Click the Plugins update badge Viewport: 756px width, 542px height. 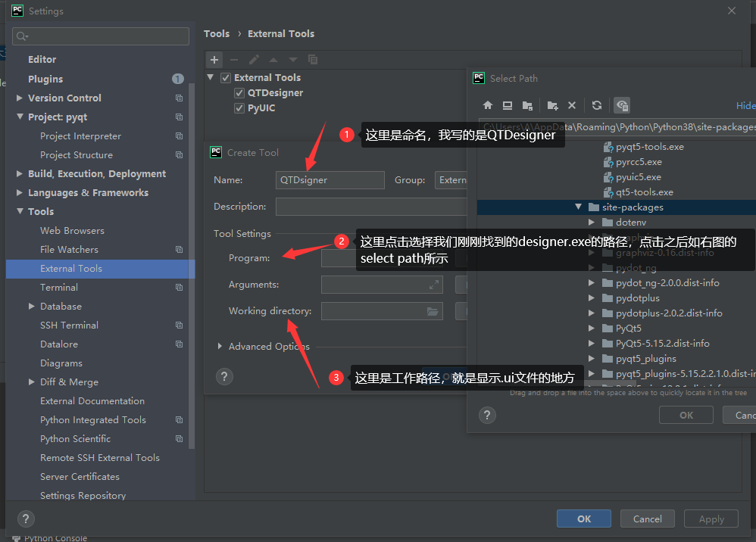click(x=178, y=79)
